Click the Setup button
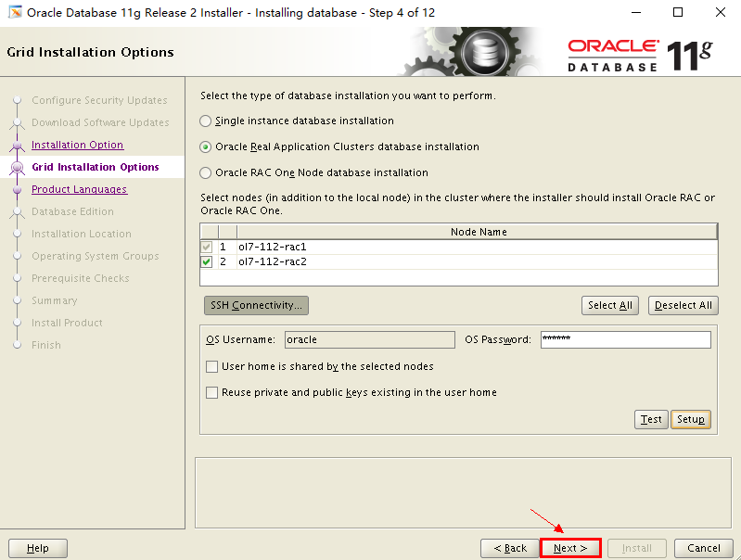741x560 pixels. pos(690,419)
